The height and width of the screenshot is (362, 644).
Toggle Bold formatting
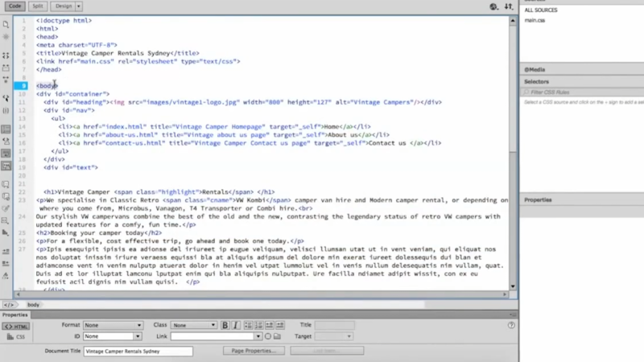coord(225,325)
